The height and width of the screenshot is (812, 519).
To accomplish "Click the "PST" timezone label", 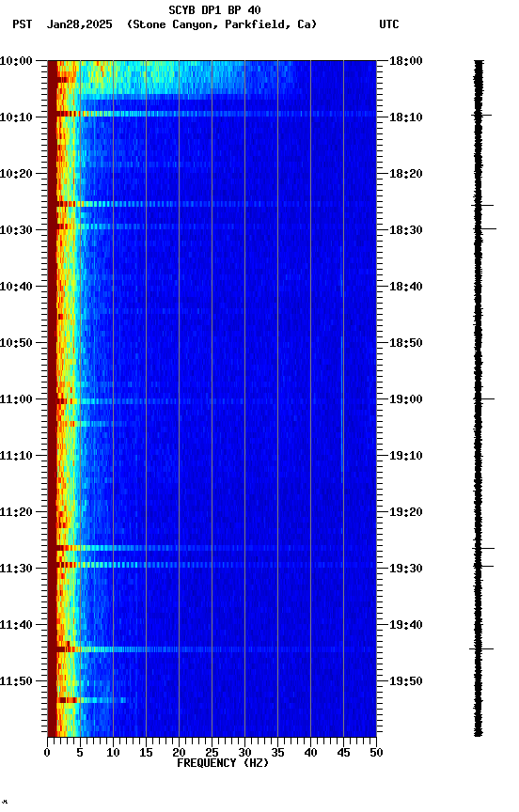I will click(23, 24).
